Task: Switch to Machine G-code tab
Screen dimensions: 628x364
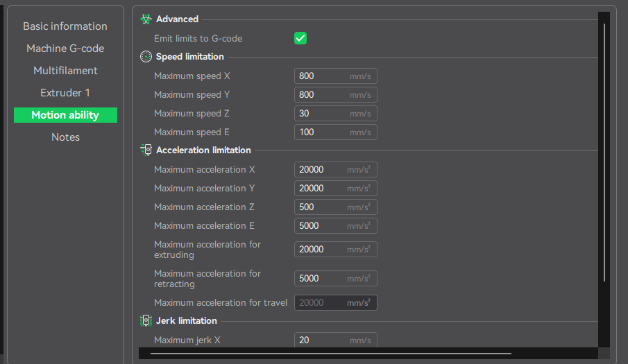Action: pos(65,49)
